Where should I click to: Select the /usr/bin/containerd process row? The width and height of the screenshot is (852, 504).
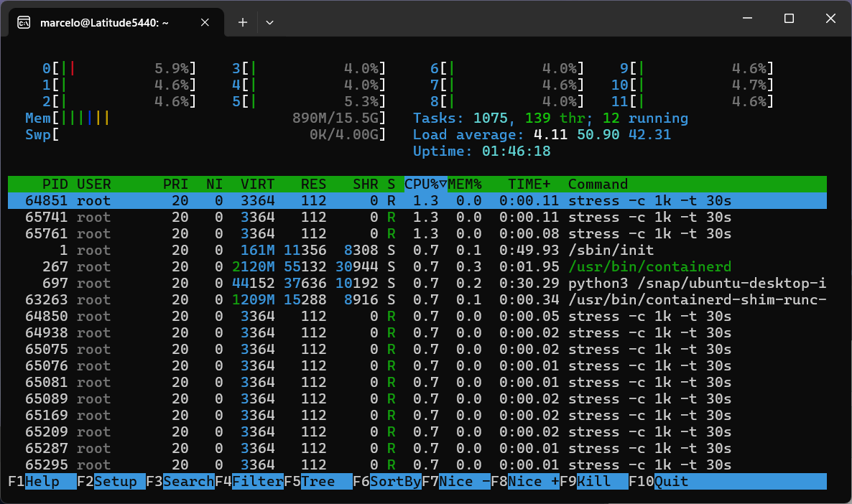click(417, 267)
